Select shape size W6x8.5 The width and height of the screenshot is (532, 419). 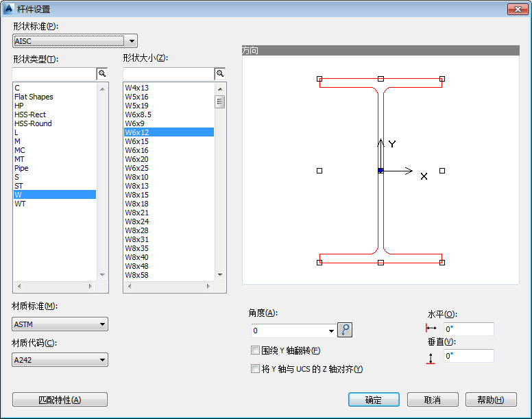(x=169, y=115)
